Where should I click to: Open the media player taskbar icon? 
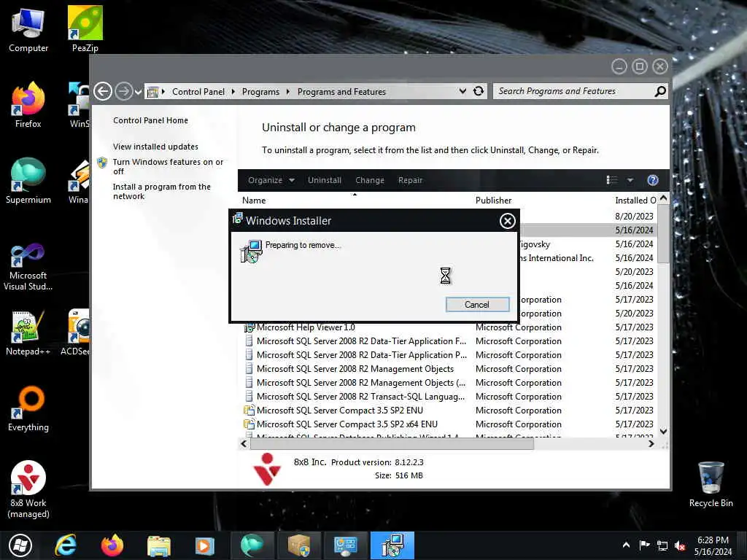[205, 545]
